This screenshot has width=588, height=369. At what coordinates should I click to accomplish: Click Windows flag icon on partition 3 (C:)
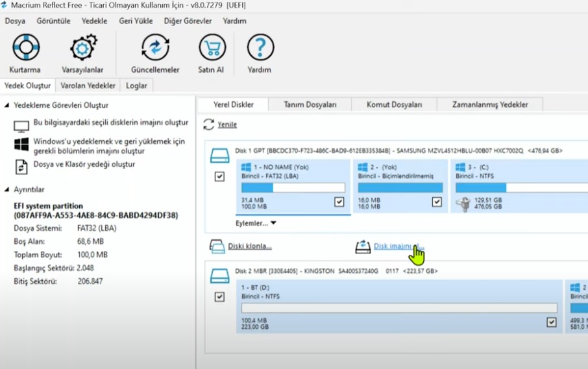(x=460, y=167)
